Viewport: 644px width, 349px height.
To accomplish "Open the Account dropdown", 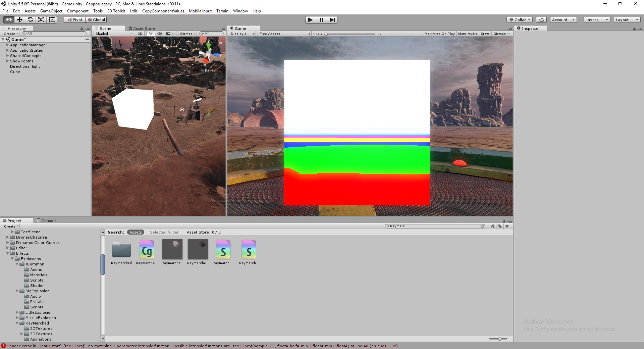I will pos(563,20).
